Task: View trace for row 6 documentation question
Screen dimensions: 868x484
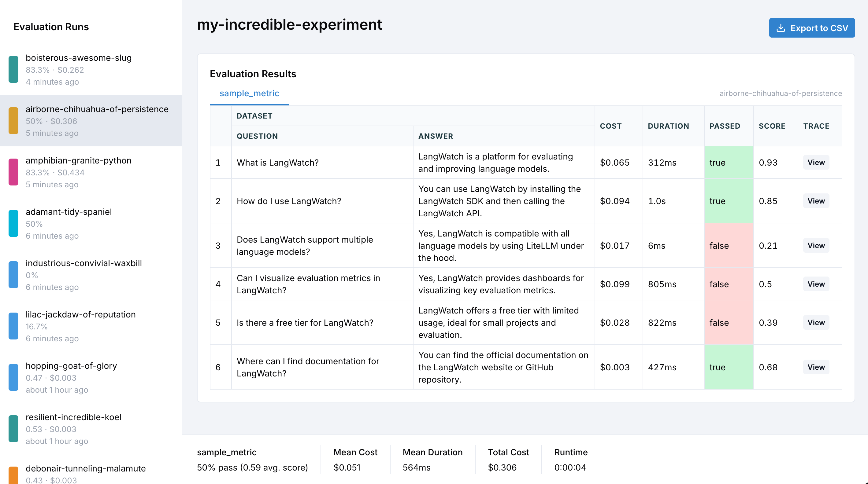Action: 816,367
